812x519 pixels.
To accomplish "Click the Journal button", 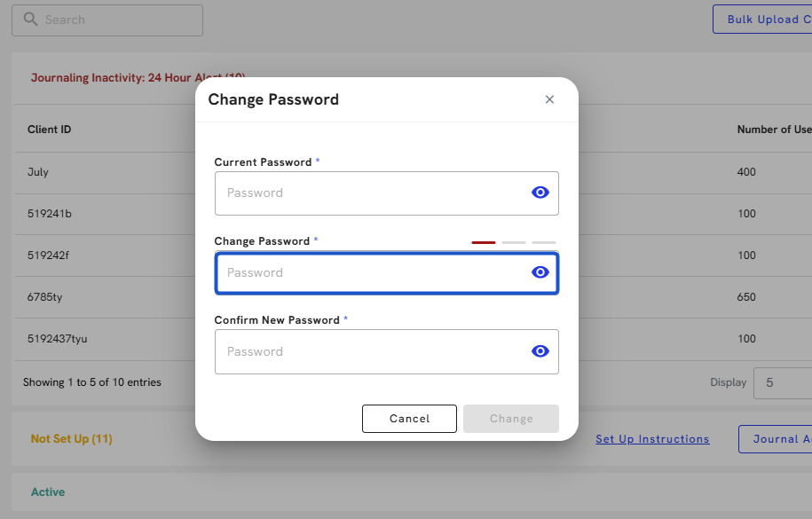I will coord(777,439).
